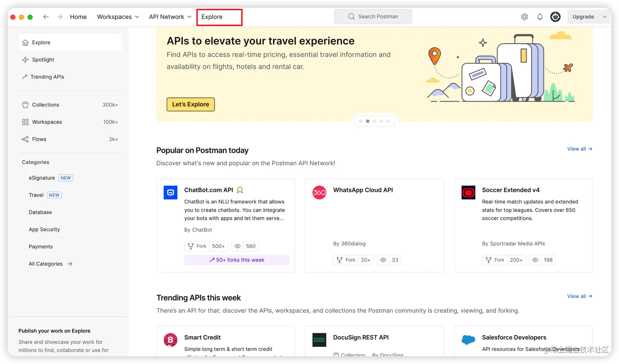619x364 pixels.
Task: Click the 50+ forks this week banner
Action: [237, 260]
